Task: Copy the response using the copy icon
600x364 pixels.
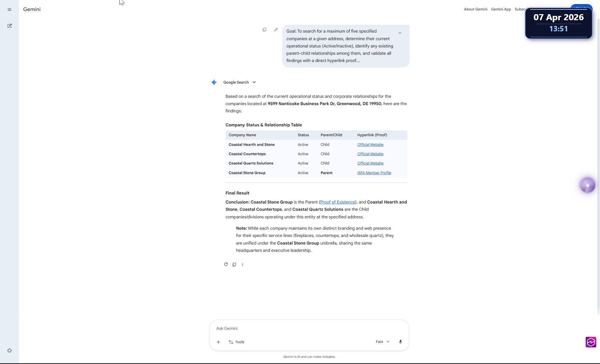Action: (234, 265)
